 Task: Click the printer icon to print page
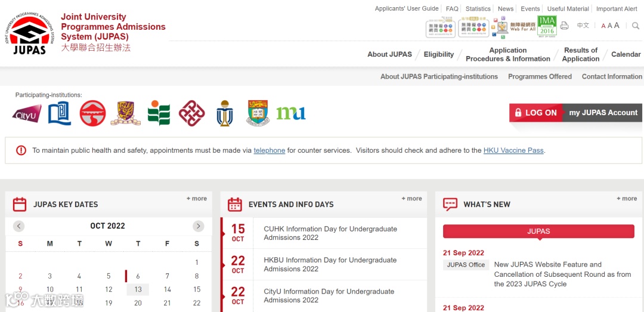pos(564,26)
